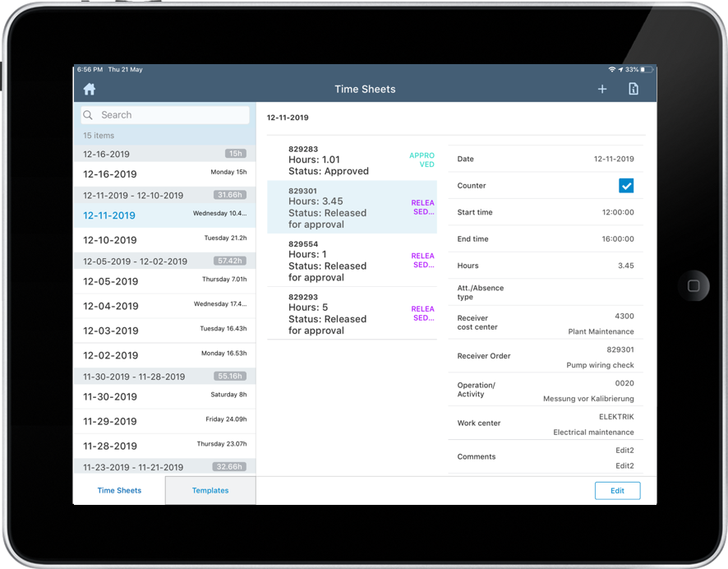Switch to the Time Sheets tab
Image resolution: width=728 pixels, height=569 pixels.
coord(119,490)
